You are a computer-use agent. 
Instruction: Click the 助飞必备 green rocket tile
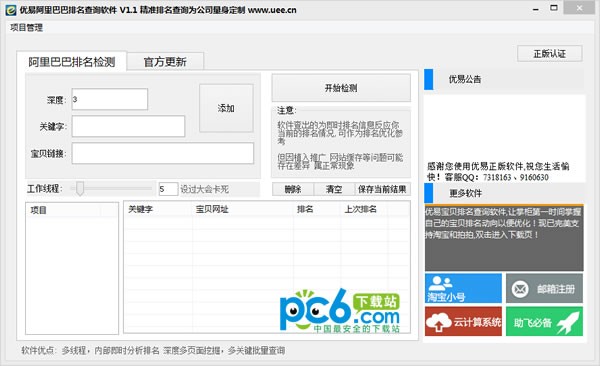coord(544,321)
